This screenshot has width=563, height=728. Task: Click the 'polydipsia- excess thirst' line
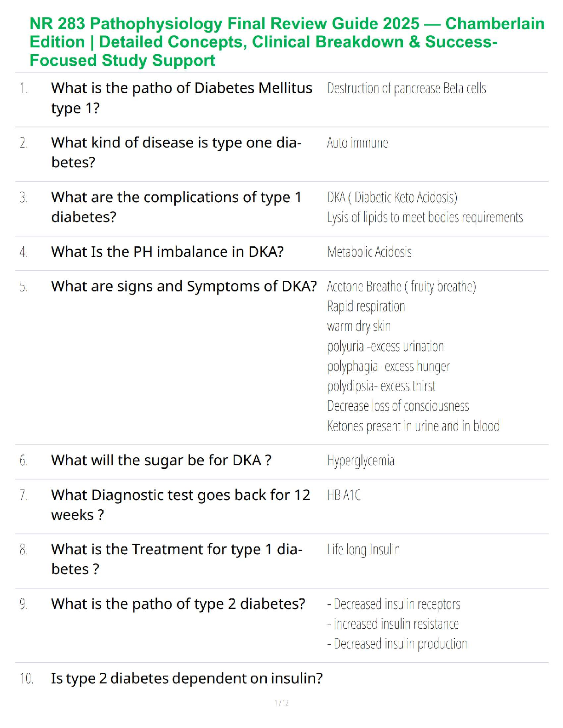click(x=381, y=386)
